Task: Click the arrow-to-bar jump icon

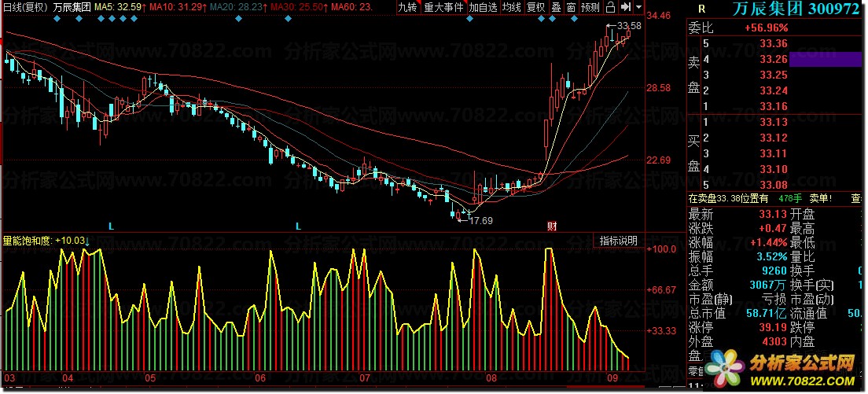Action: click(x=626, y=7)
